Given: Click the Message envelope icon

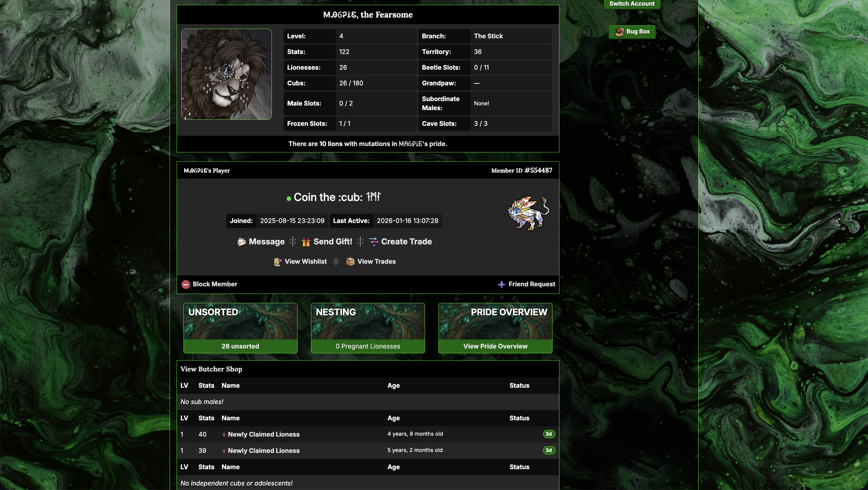Looking at the screenshot, I should pos(241,242).
